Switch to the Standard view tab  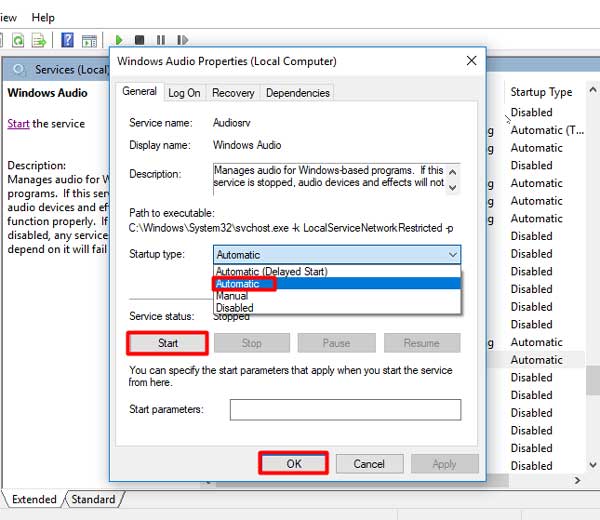[93, 499]
